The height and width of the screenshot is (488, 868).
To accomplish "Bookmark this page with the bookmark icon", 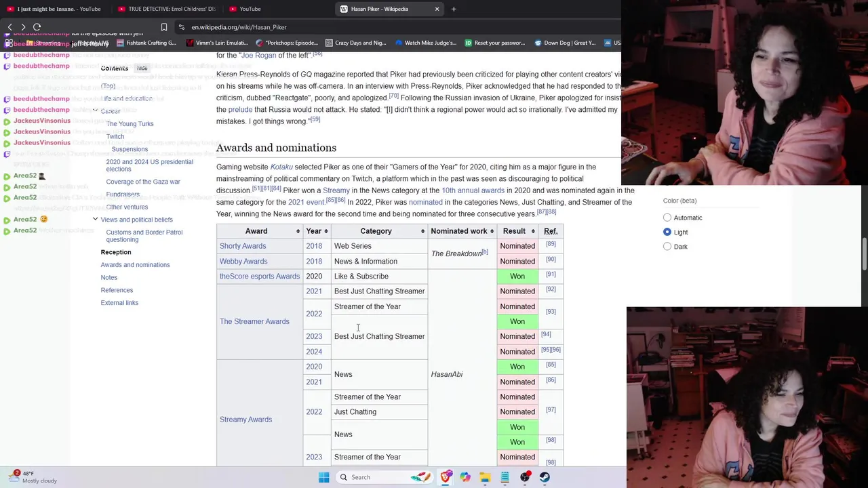I will [x=164, y=27].
